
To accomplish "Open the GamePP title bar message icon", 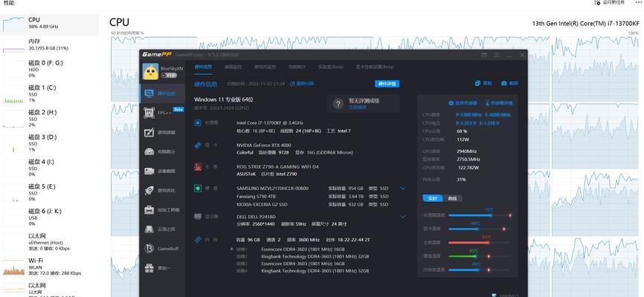I will click(484, 55).
